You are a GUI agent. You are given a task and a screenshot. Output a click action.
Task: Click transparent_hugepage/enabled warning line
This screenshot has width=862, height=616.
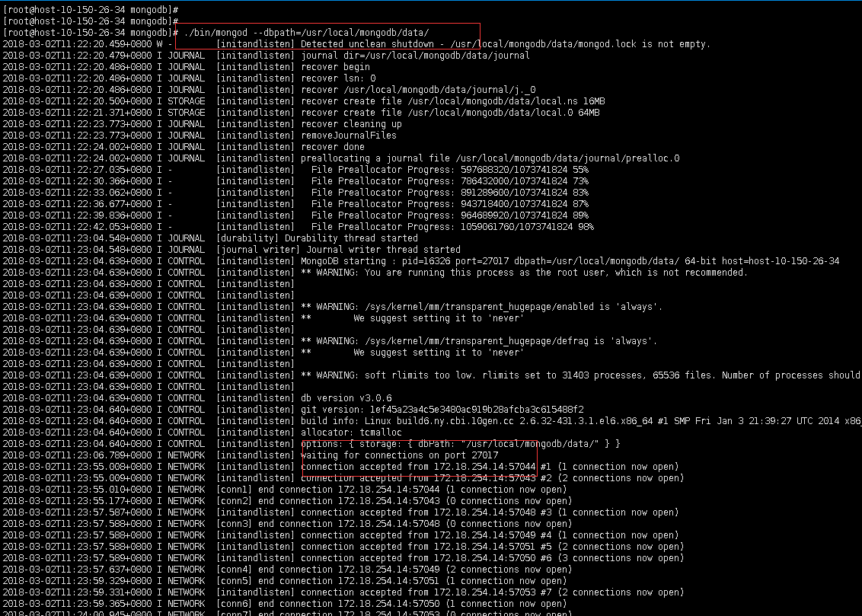click(333, 307)
